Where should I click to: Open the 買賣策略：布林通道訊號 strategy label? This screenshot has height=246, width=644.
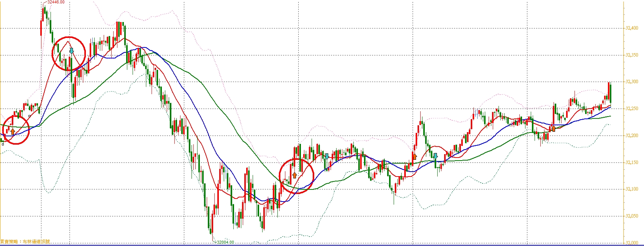pos(25,241)
